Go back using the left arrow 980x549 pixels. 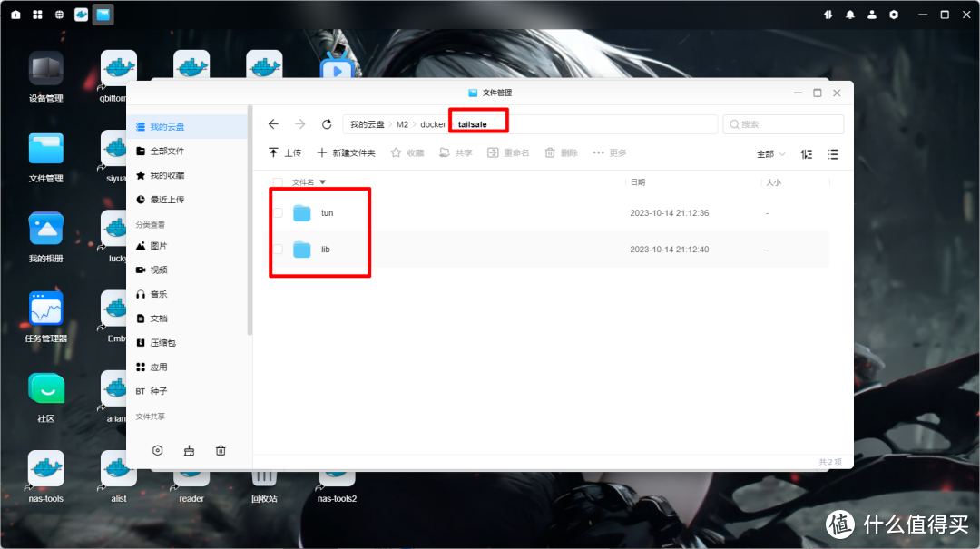[x=273, y=124]
